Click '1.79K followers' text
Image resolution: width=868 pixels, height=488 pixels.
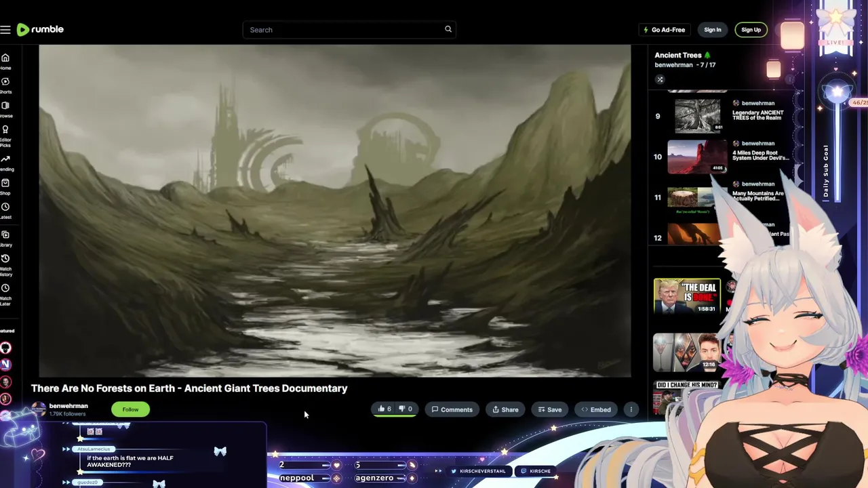[67, 414]
